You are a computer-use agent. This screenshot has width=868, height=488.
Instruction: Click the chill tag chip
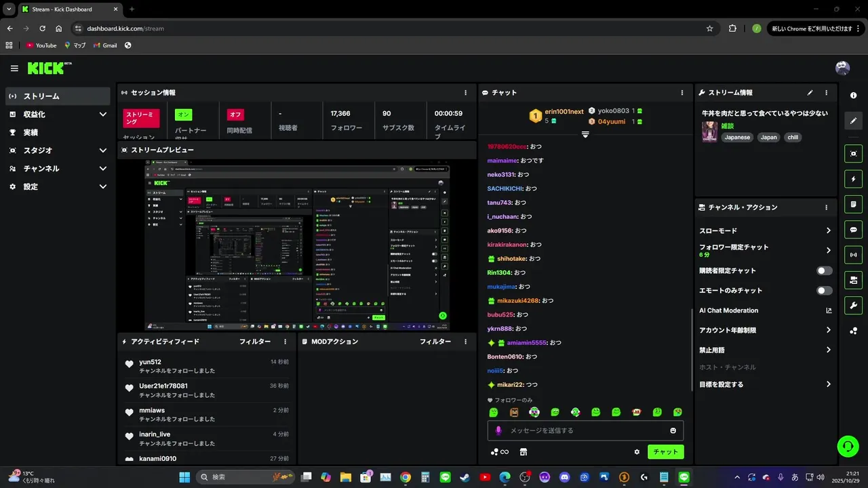(x=792, y=137)
